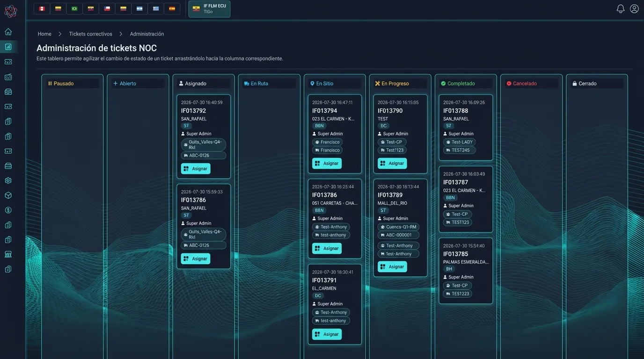The width and height of the screenshot is (644, 359).
Task: Click the cube icon in the sidebar
Action: point(8,195)
